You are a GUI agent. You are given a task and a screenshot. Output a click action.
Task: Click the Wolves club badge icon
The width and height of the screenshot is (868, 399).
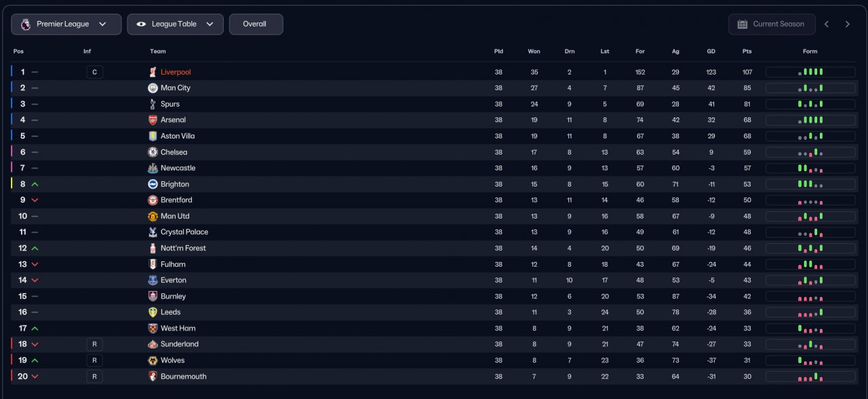[153, 360]
